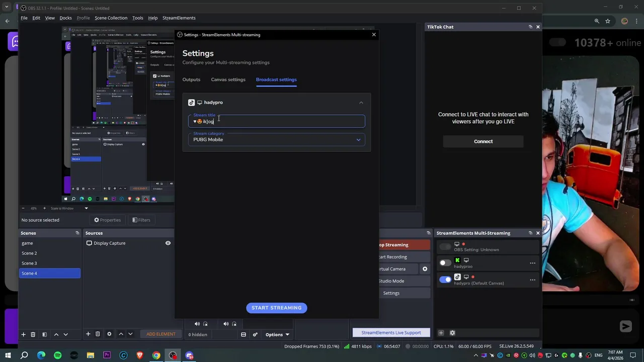Image resolution: width=644 pixels, height=362 pixels.
Task: Open Premiere Pro from the taskbar
Action: coord(107,355)
